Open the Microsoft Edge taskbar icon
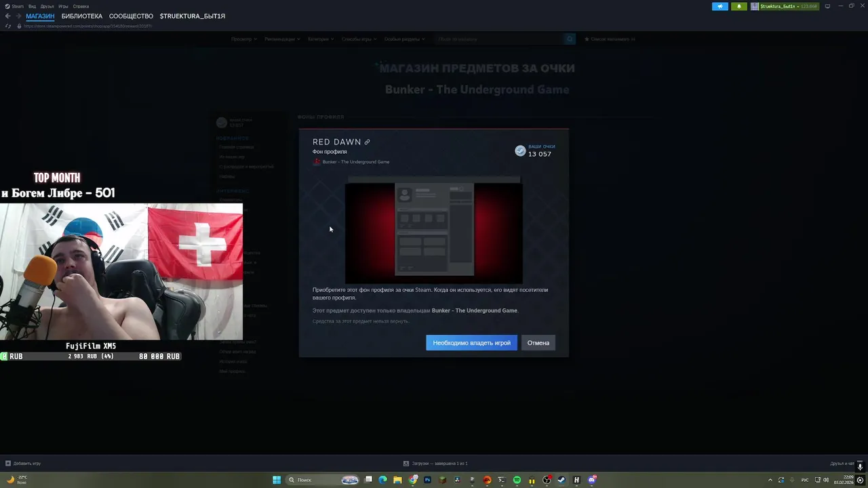 [382, 480]
